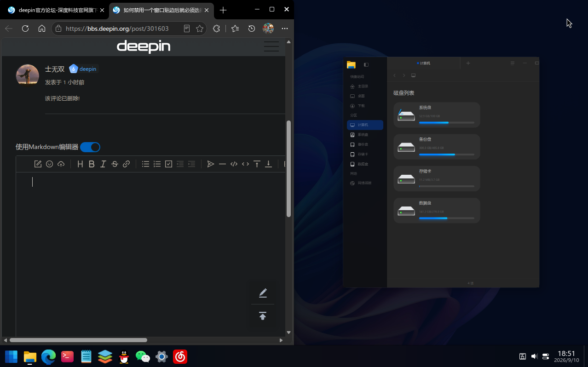Insert a hyperlink using the link icon
The height and width of the screenshot is (367, 588).
(x=126, y=164)
